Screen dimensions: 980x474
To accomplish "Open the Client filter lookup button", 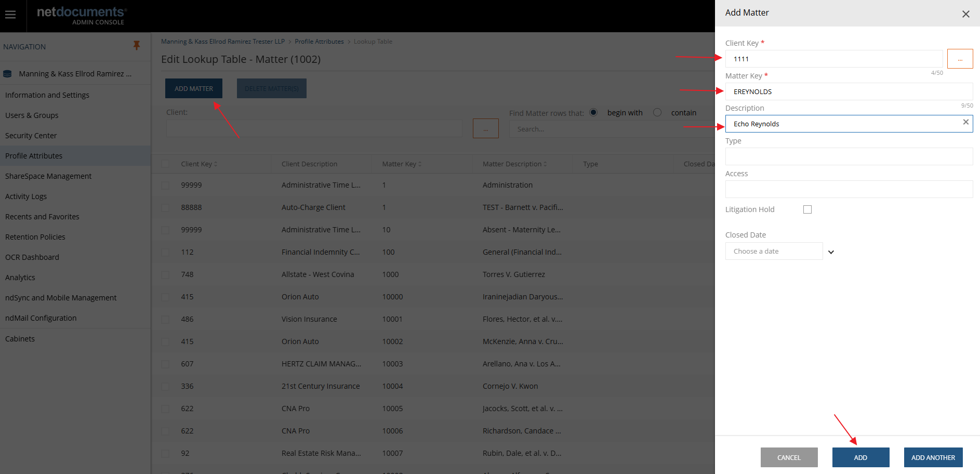I will (x=485, y=128).
